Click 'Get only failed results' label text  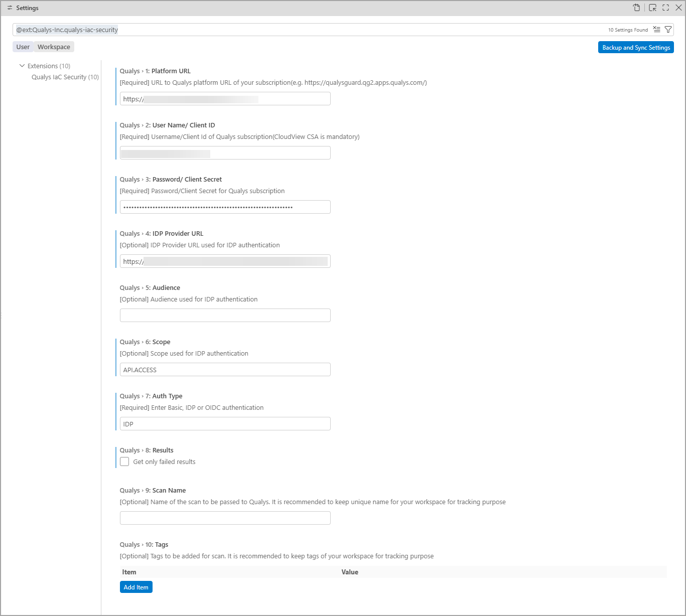(164, 461)
